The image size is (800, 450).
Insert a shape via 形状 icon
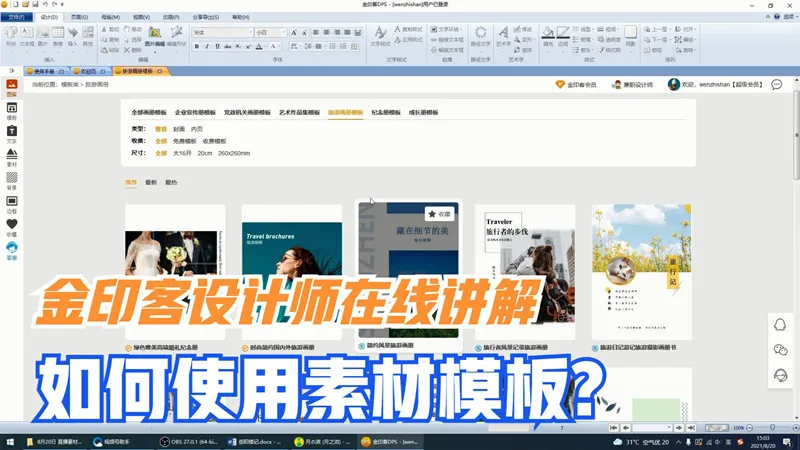pos(11,36)
